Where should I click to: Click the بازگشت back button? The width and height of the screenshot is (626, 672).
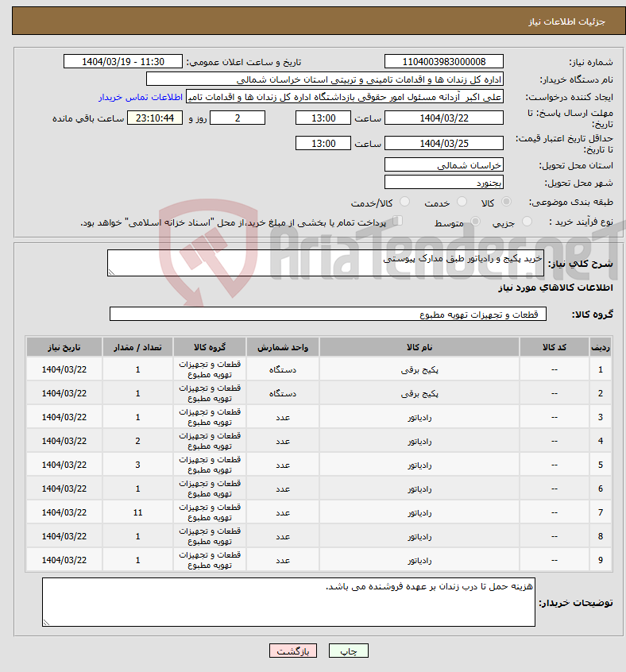[293, 651]
